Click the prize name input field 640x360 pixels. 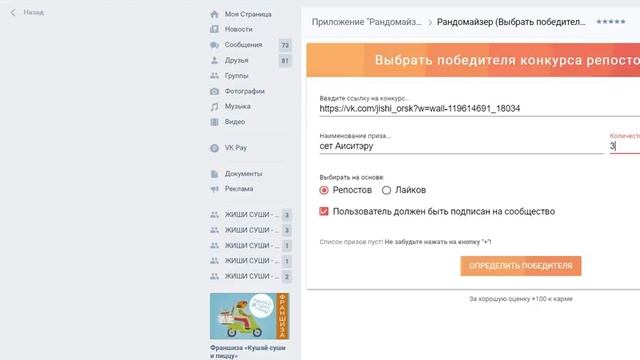[x=462, y=146]
